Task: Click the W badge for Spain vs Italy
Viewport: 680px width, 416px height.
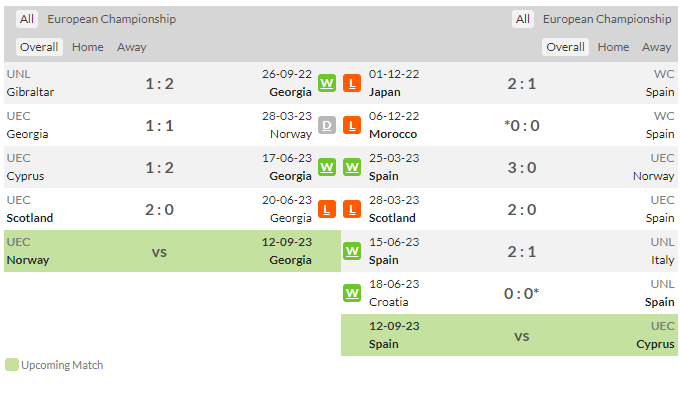Action: point(352,251)
